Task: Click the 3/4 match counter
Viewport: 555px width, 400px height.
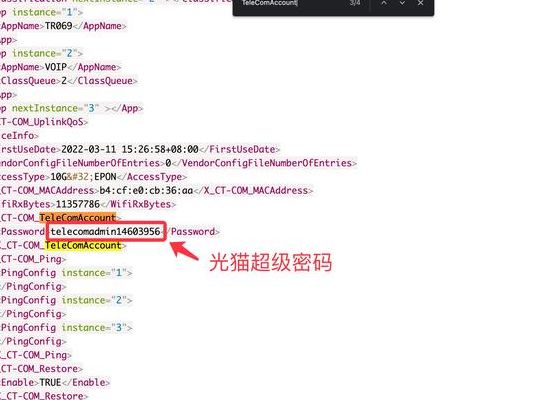Action: click(355, 3)
